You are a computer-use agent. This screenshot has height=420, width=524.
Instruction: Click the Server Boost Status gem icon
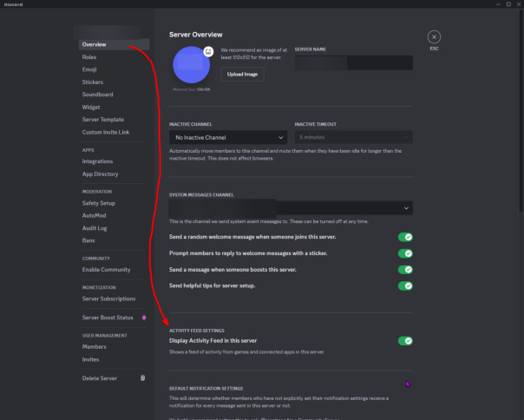144,318
